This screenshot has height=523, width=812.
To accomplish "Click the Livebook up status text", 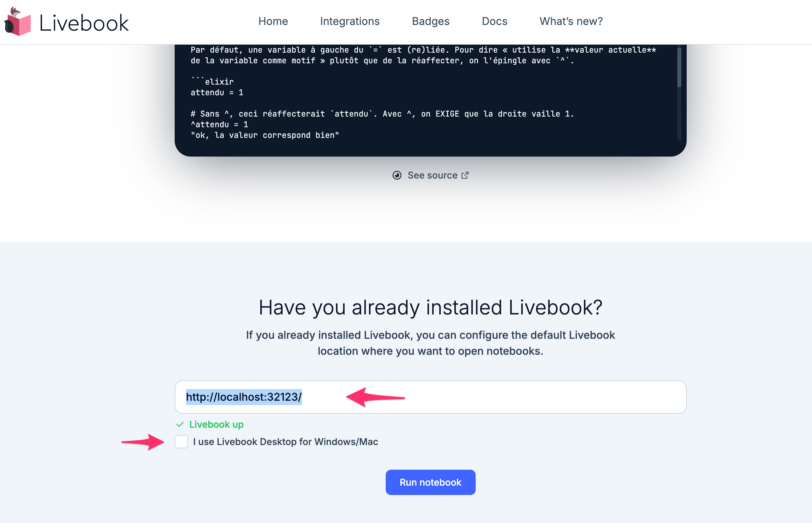I will (x=216, y=424).
